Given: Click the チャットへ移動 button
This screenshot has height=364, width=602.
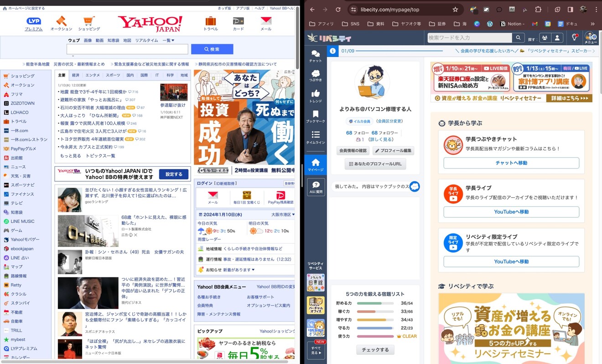Looking at the screenshot, I should 511,163.
